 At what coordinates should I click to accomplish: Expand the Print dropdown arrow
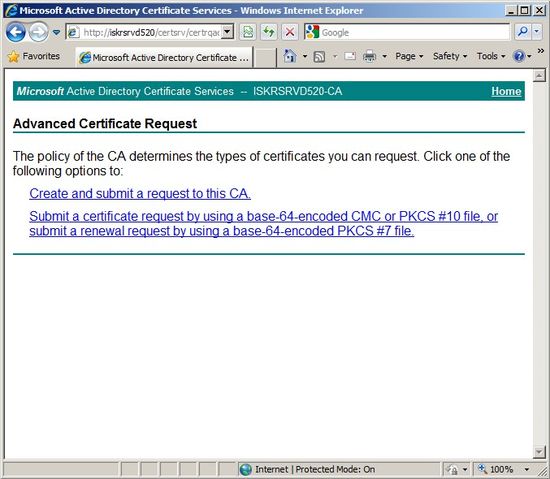(x=384, y=56)
